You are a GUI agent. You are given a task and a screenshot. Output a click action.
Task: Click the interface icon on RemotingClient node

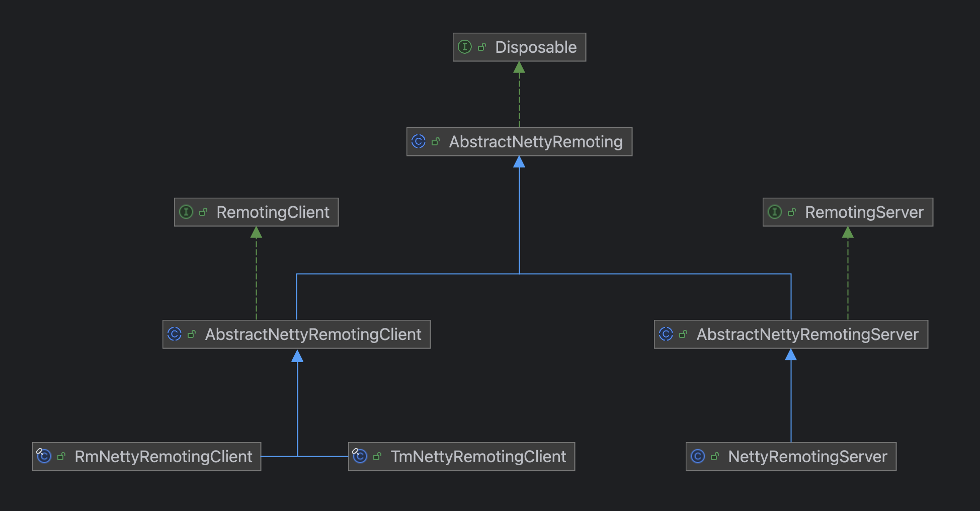tap(186, 212)
